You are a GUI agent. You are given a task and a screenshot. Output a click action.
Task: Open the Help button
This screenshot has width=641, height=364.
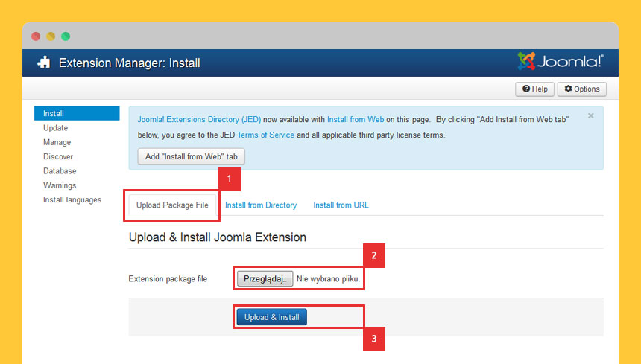coord(534,89)
